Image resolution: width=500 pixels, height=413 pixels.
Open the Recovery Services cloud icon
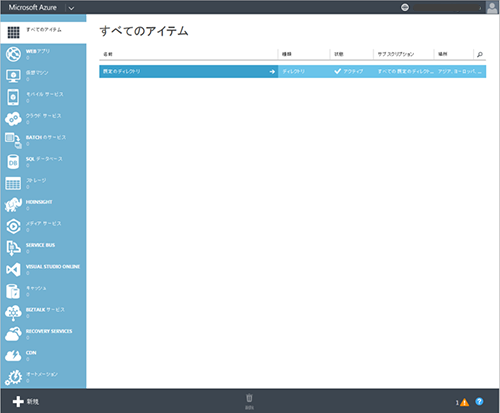(13, 334)
